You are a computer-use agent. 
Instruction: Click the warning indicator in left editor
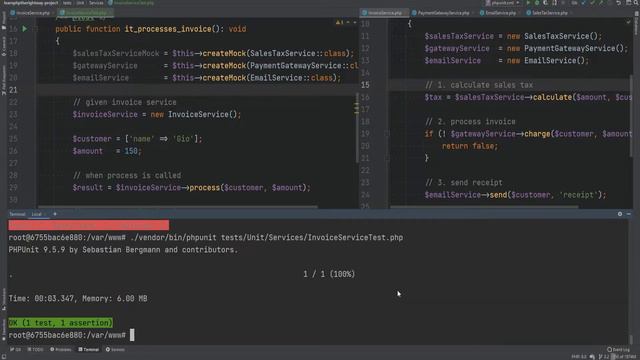pos(340,22)
